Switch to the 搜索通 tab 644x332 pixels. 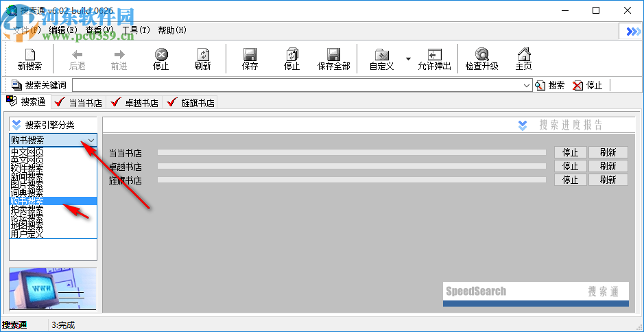27,102
